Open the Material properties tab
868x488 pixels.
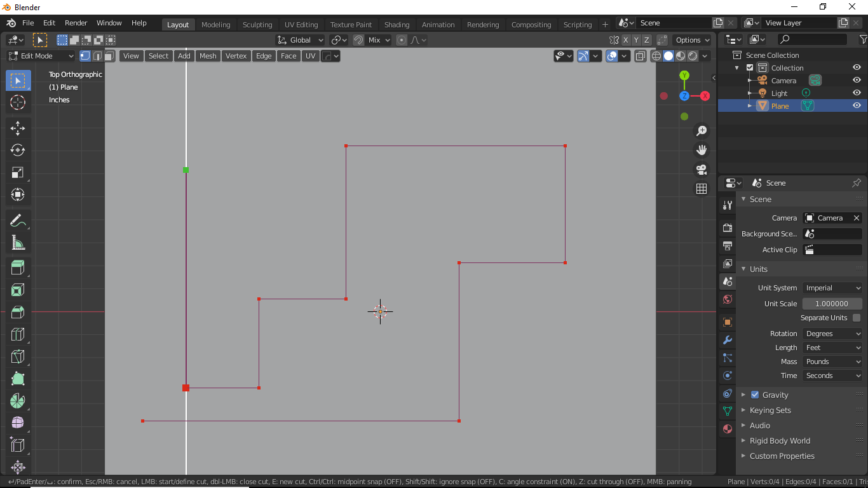coord(728,429)
